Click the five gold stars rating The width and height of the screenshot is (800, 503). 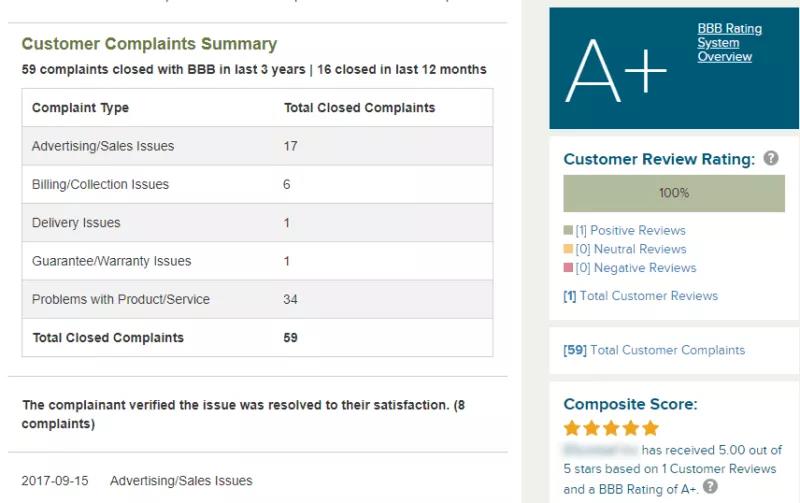click(611, 428)
